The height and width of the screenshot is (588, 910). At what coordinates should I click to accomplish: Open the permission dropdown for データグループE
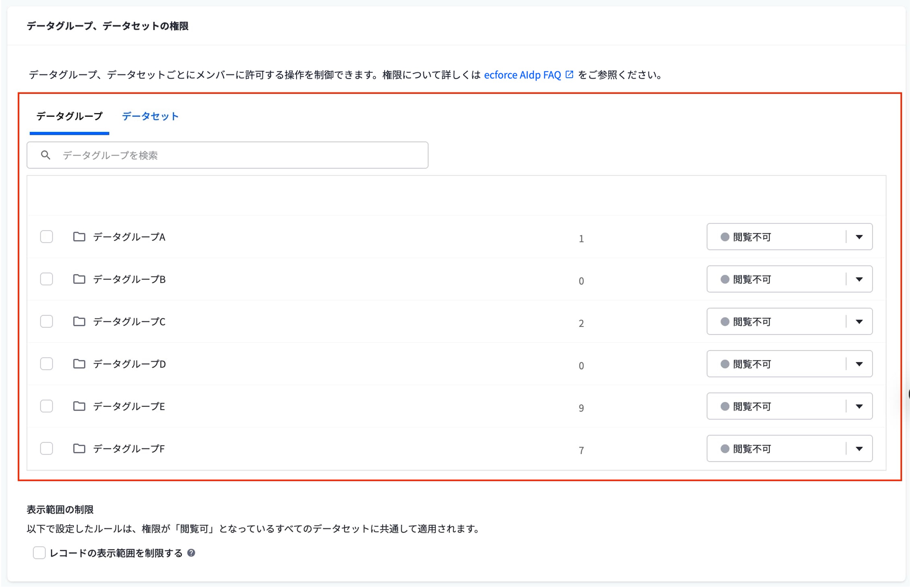click(789, 406)
